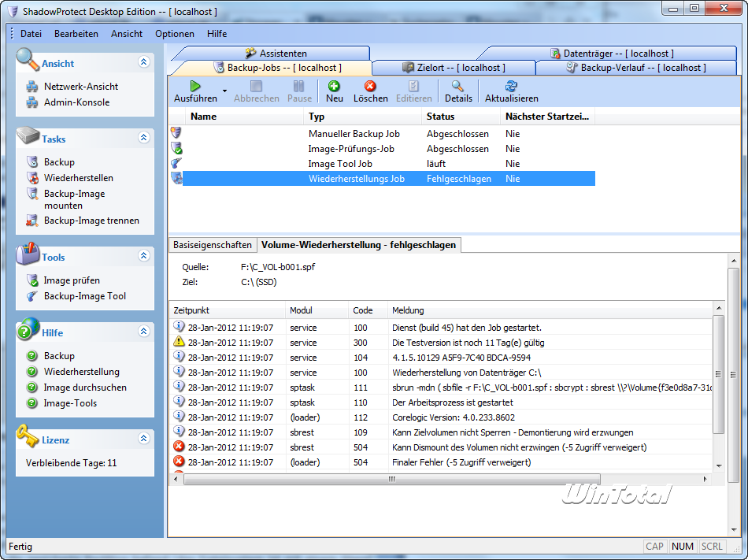Select the Image Tool Job row
Image resolution: width=748 pixels, height=560 pixels.
click(340, 164)
